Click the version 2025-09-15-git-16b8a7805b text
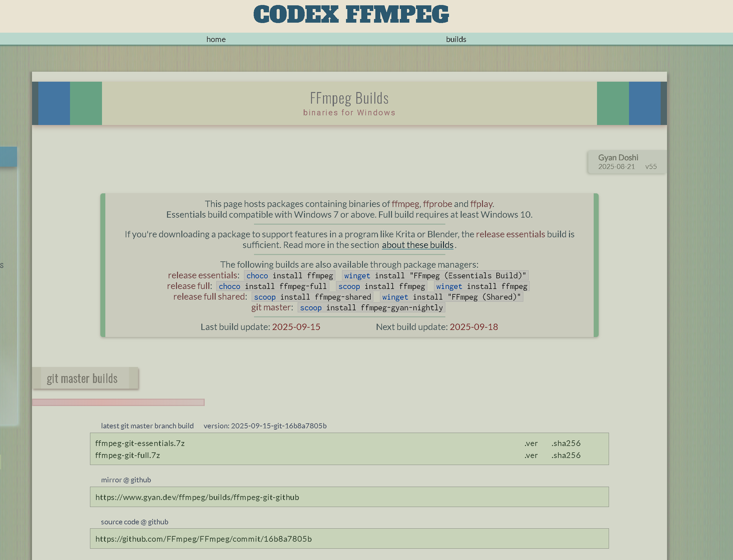 click(265, 426)
